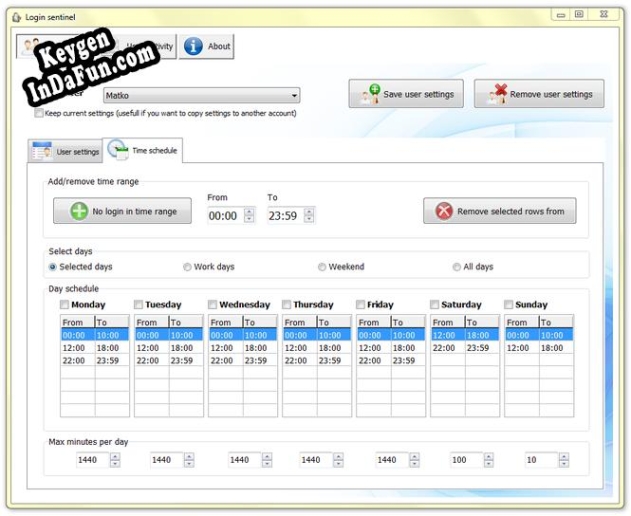Select Friday's 12:00 row

(391, 348)
